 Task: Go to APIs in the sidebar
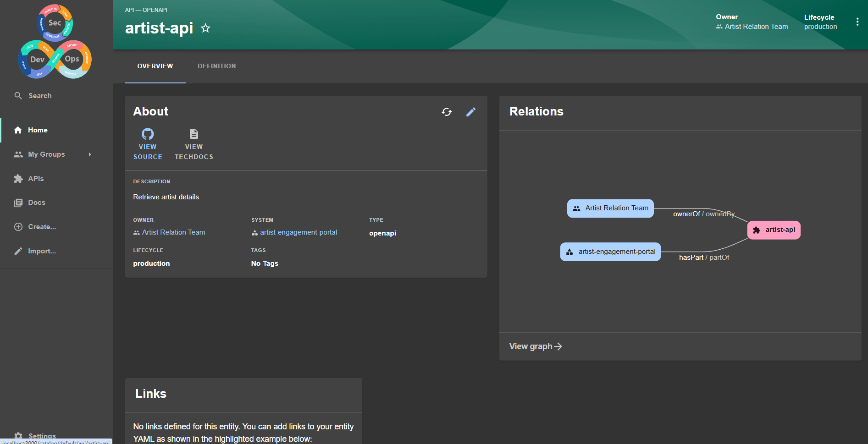coord(36,179)
